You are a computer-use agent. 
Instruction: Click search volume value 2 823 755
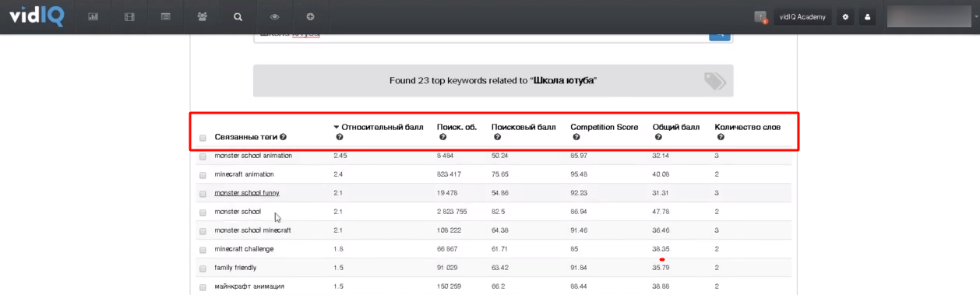pos(453,212)
